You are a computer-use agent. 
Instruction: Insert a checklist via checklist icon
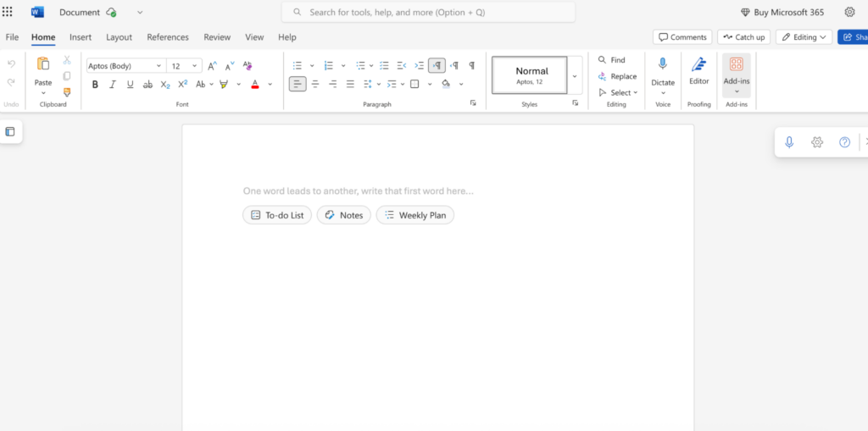click(385, 66)
